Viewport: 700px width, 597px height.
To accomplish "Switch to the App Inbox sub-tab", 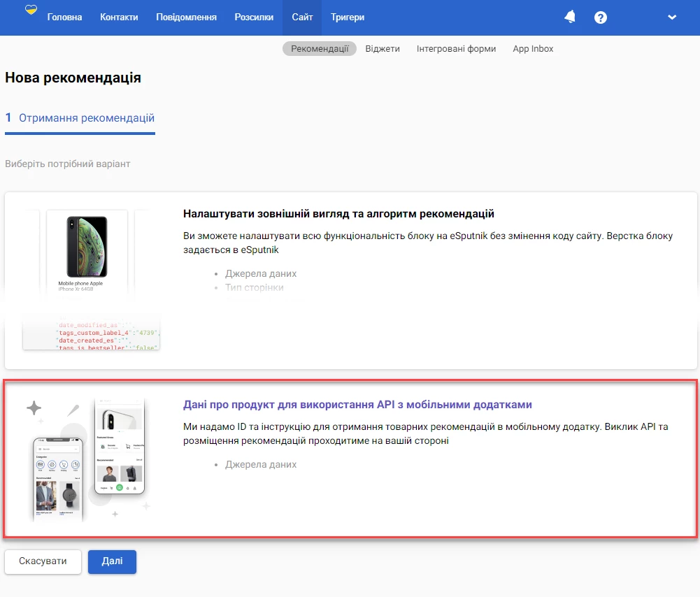I will pos(533,49).
